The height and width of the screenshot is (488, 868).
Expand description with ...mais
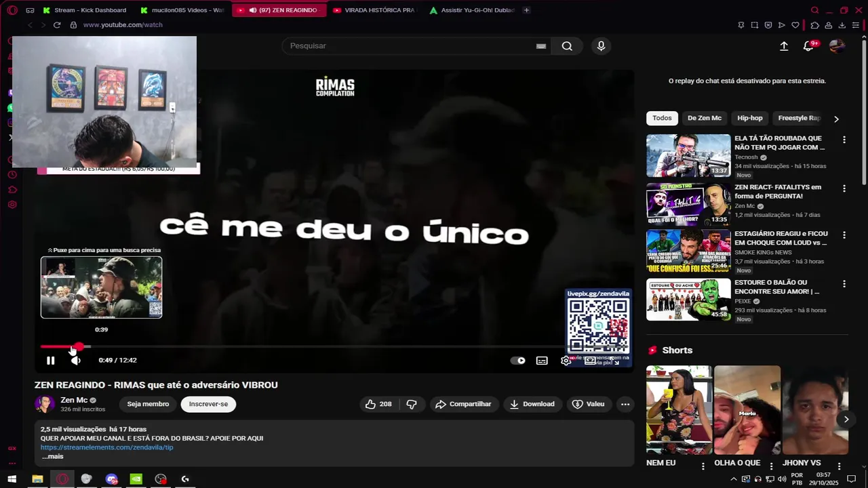(52, 457)
